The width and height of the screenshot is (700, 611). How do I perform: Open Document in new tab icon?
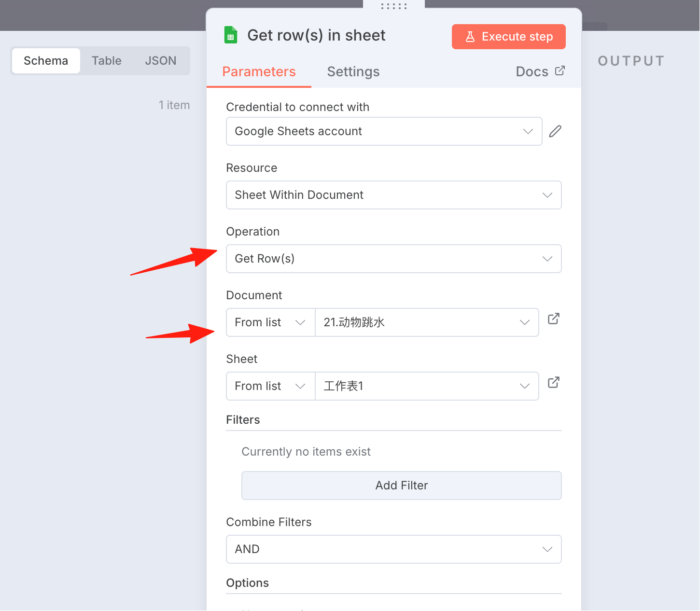coord(554,319)
